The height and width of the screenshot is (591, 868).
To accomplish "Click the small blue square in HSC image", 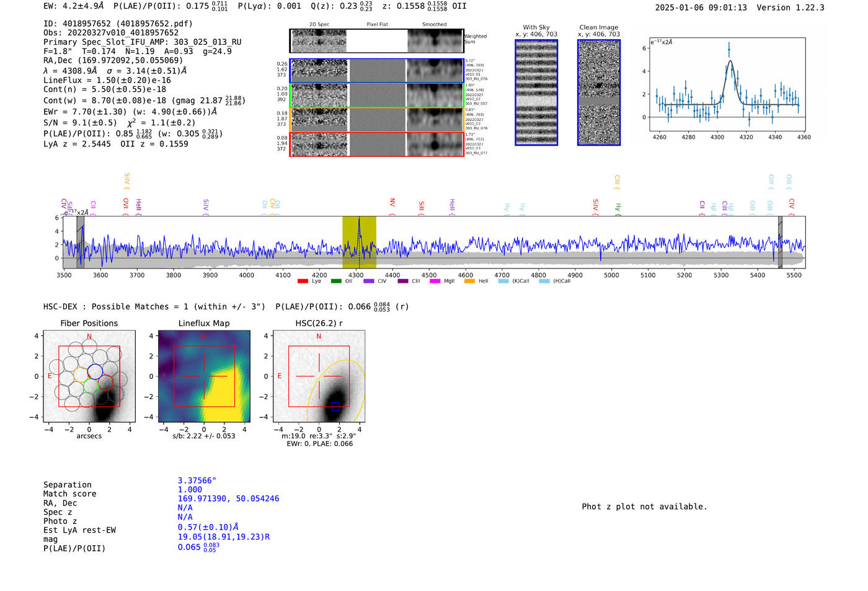I will (x=335, y=406).
